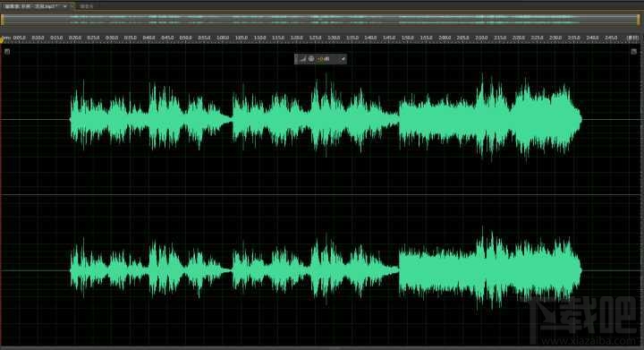
Task: Click the small square icon at waveform top-left corner
Action: 7,51
